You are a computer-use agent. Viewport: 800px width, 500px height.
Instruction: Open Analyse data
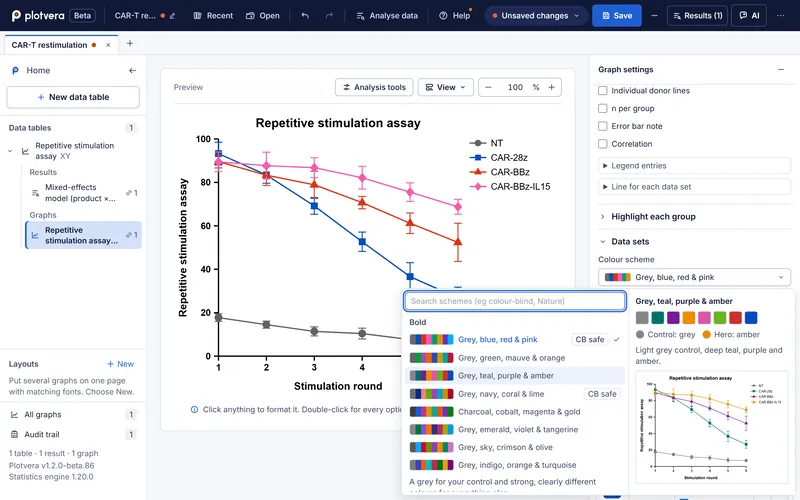[387, 16]
